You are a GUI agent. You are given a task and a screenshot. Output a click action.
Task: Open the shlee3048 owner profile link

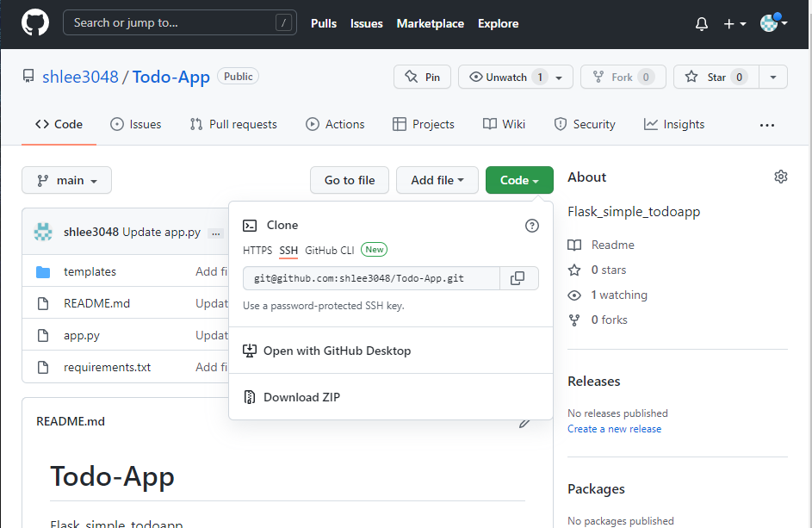coord(80,77)
